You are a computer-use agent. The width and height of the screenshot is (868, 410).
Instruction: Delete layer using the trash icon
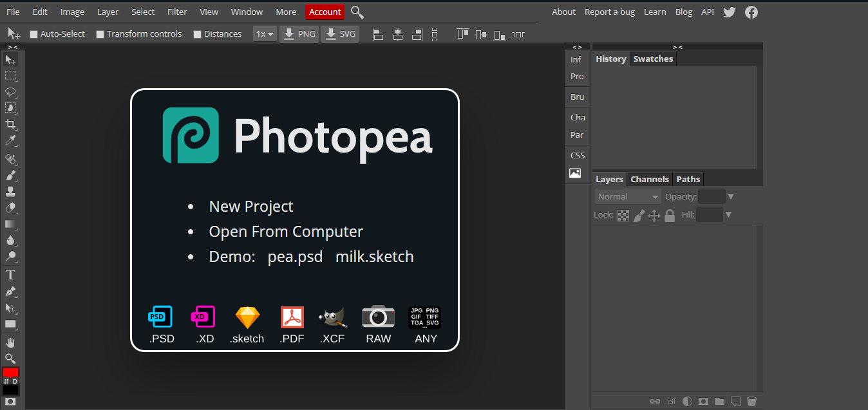[x=751, y=402]
